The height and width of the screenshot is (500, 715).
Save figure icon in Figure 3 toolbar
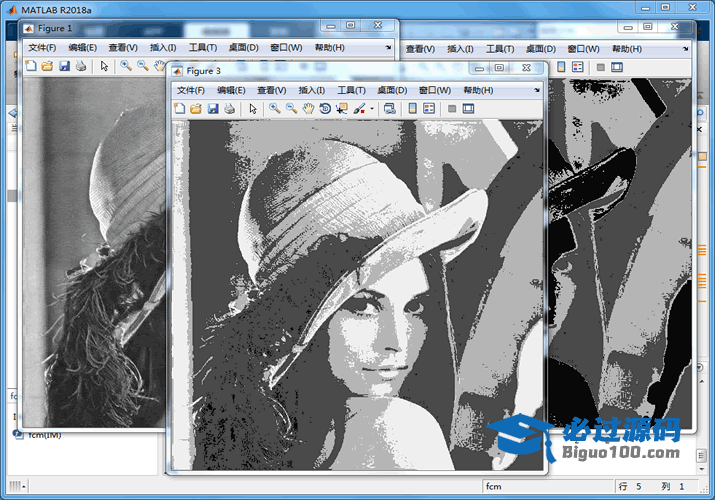click(213, 108)
